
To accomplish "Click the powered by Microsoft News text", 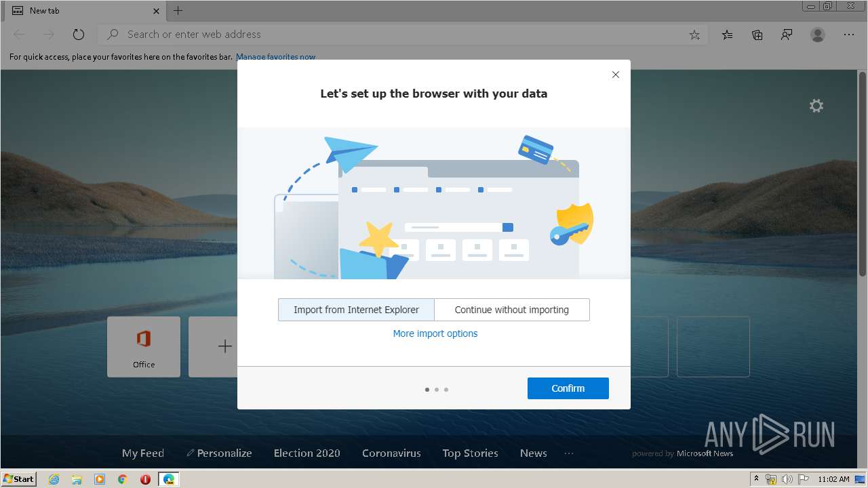I will point(683,453).
